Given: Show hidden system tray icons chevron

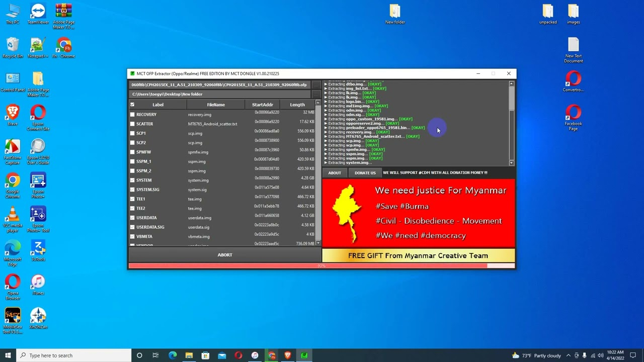Looking at the screenshot, I should pos(569,355).
